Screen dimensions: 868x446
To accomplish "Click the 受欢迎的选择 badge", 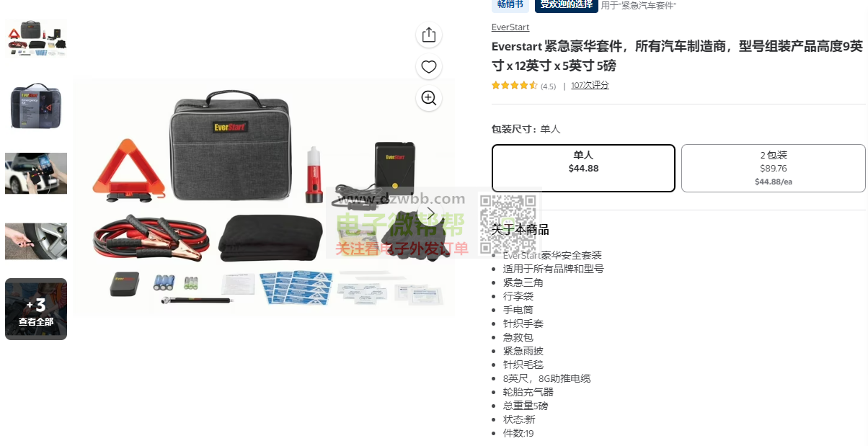I will point(567,4).
